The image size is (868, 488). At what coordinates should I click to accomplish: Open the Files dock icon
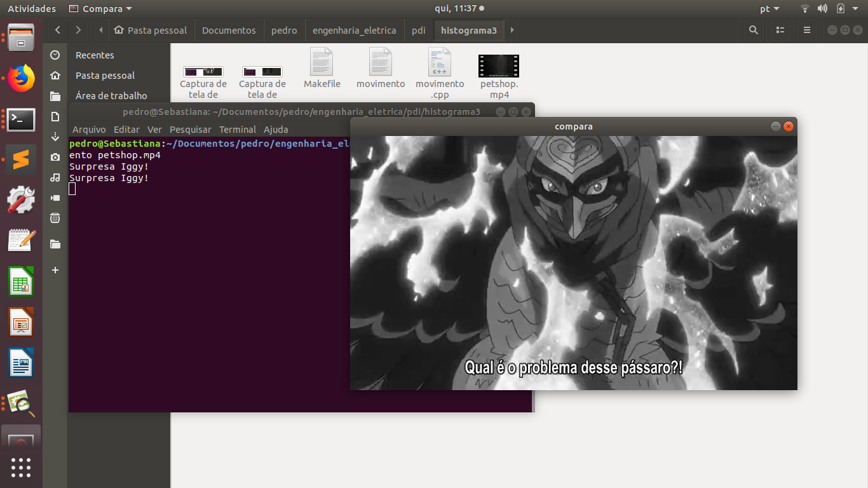[x=21, y=38]
